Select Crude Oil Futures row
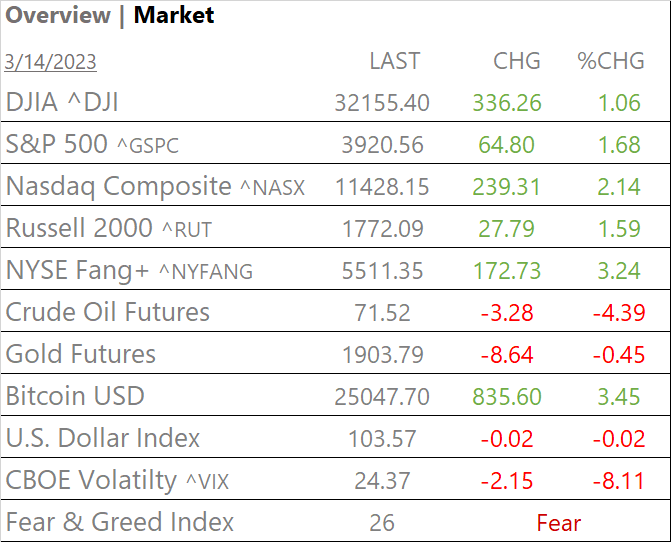The image size is (671, 542). [108, 312]
